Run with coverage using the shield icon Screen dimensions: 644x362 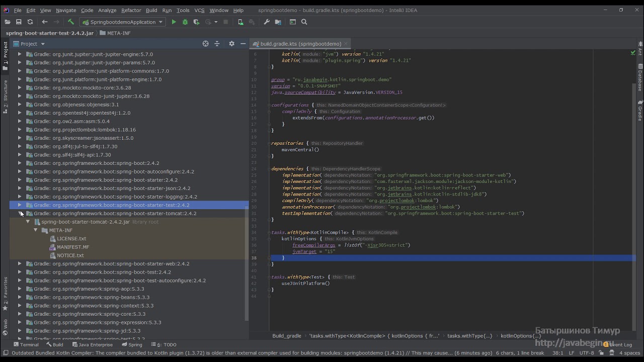pos(196,22)
